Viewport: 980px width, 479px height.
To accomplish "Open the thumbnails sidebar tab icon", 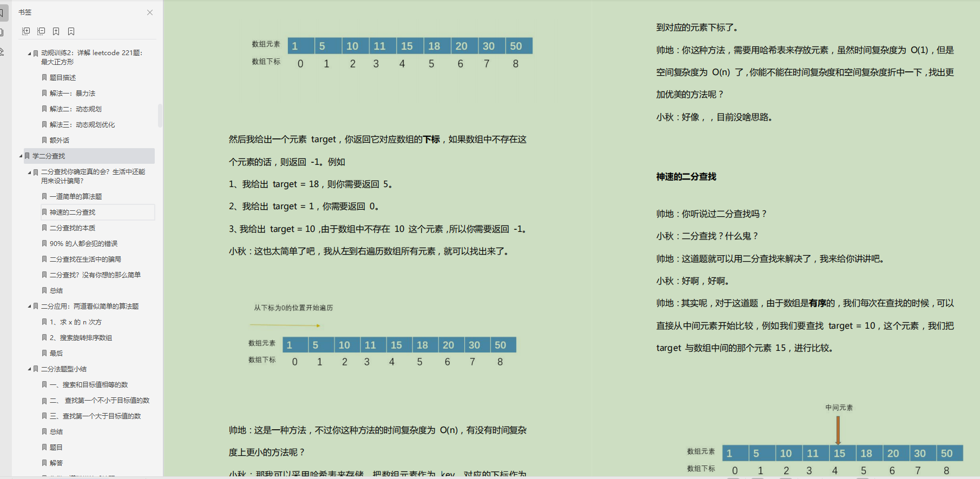I will tap(2, 32).
